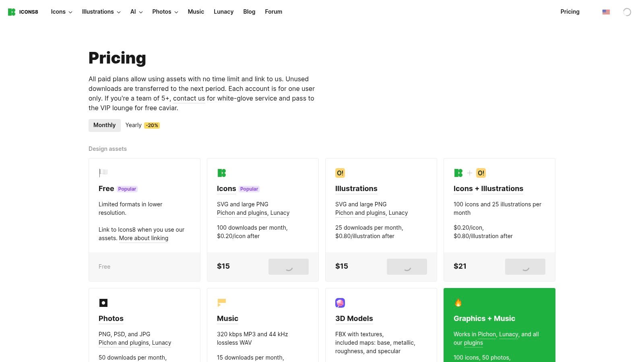Click the -20% yearly discount badge
The image size is (644, 362).
point(152,125)
